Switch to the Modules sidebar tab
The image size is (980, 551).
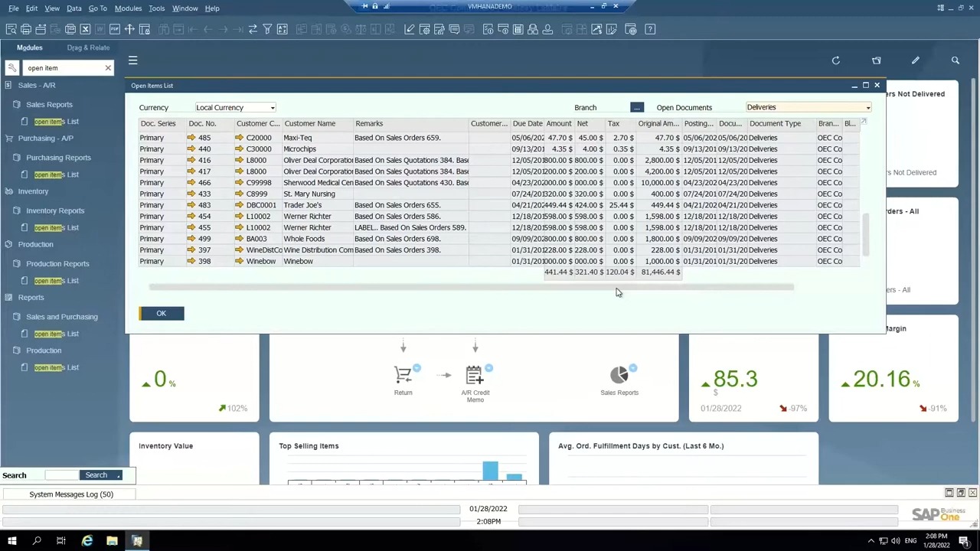[30, 47]
